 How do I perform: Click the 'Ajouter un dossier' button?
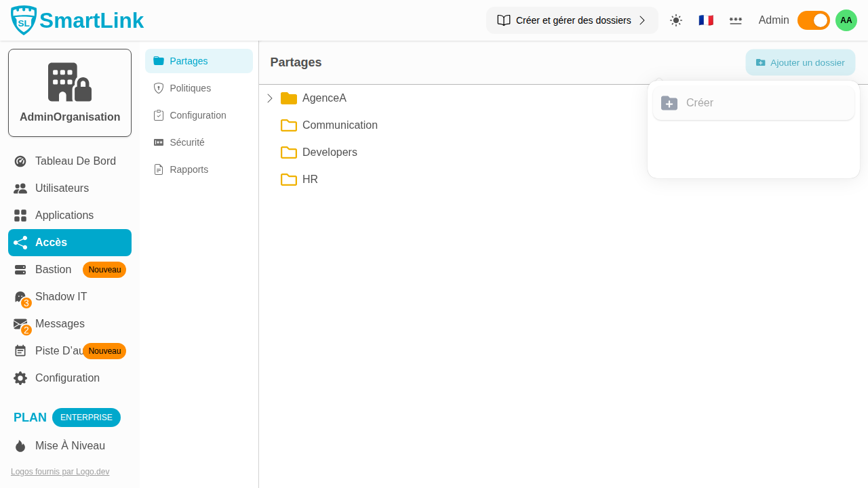pos(800,62)
